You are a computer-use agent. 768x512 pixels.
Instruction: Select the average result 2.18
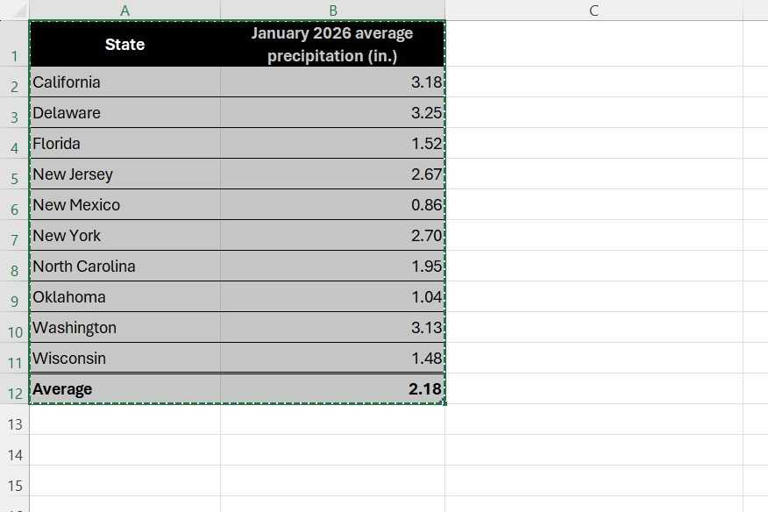click(333, 389)
